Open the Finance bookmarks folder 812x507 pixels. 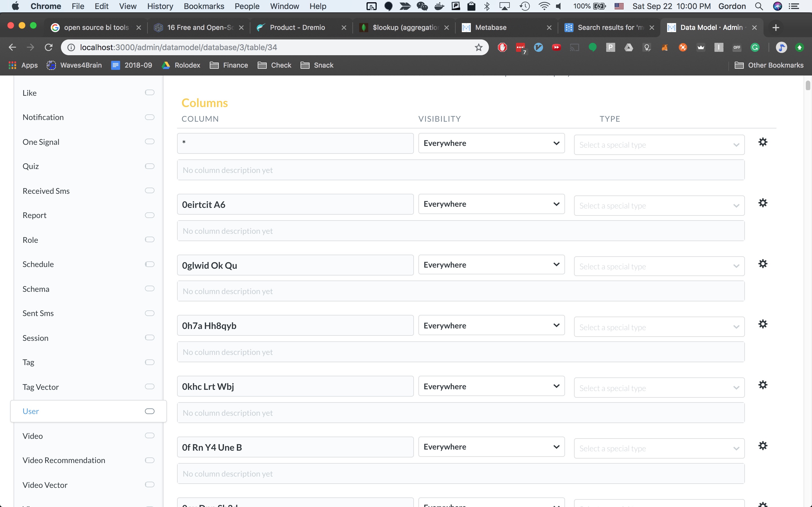228,65
